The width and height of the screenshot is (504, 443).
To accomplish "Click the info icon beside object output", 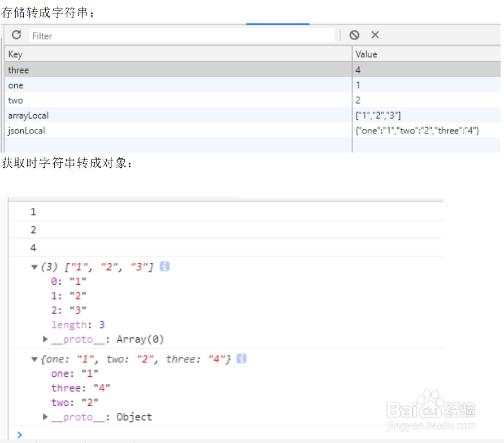I will (241, 358).
